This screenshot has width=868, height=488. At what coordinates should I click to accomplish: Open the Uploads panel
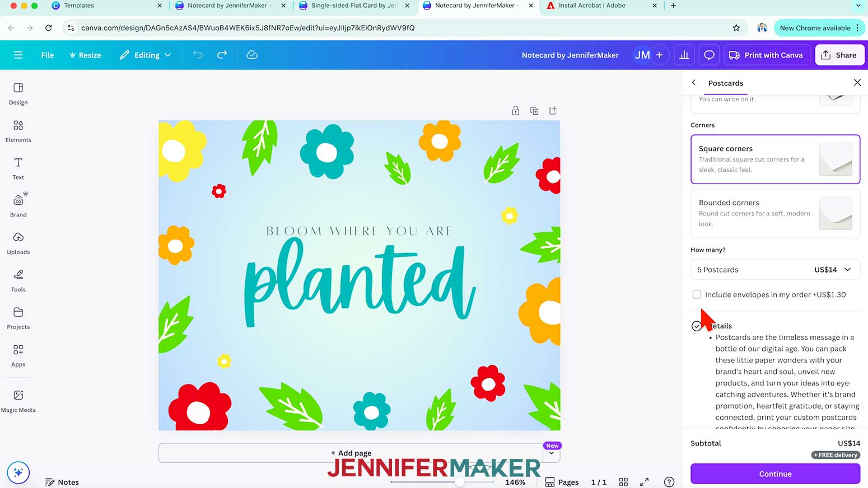point(18,243)
